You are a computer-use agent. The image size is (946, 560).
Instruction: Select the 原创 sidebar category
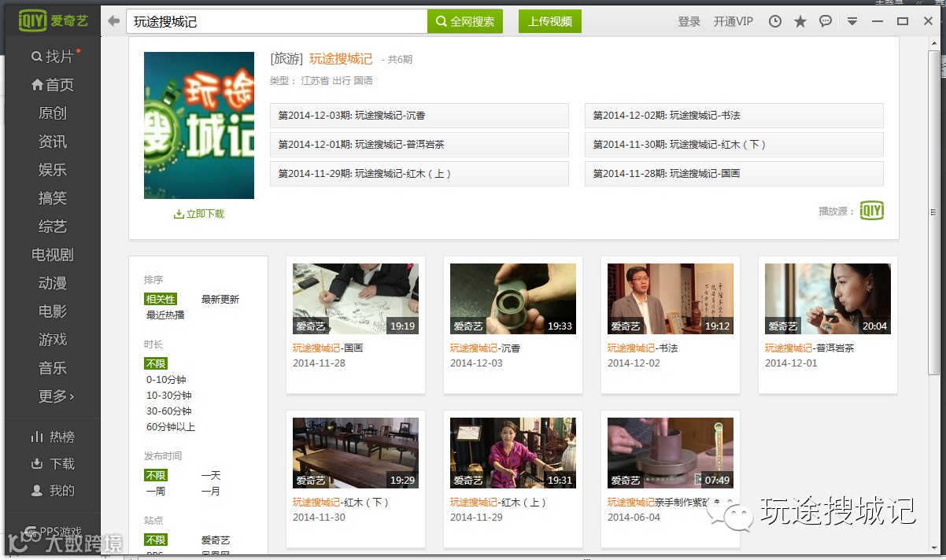(x=53, y=113)
